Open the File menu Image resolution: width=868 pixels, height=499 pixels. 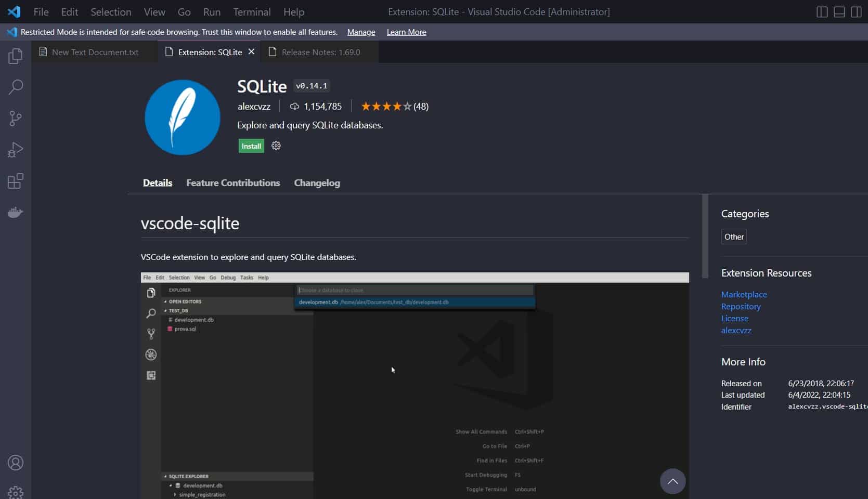coord(41,12)
